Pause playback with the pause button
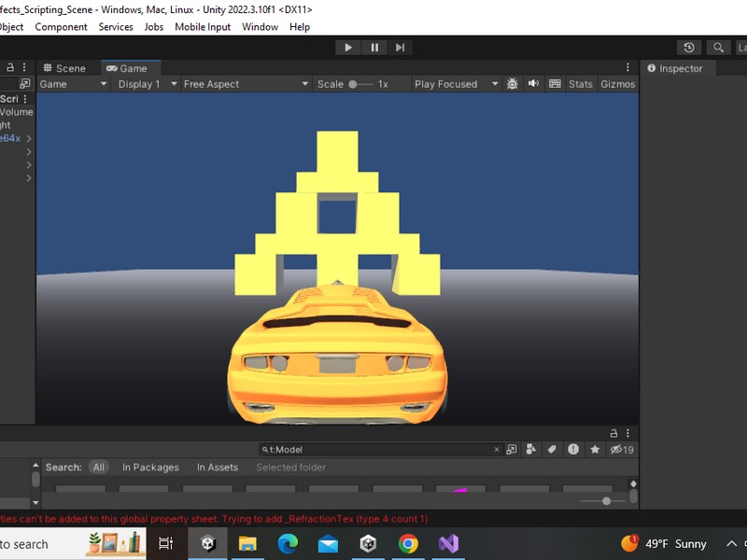This screenshot has height=560, width=747. pos(373,48)
